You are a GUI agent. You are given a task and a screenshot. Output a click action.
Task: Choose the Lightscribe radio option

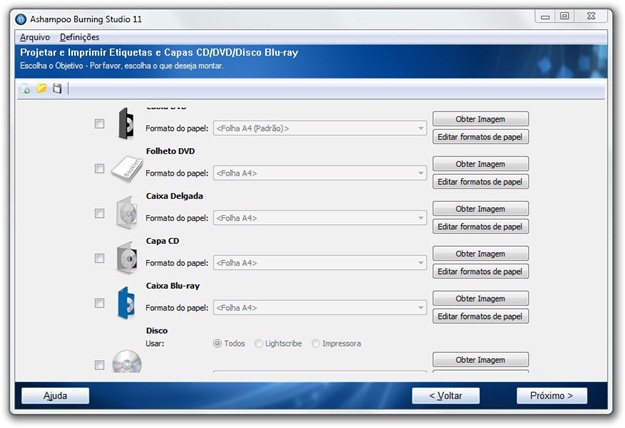click(x=259, y=344)
